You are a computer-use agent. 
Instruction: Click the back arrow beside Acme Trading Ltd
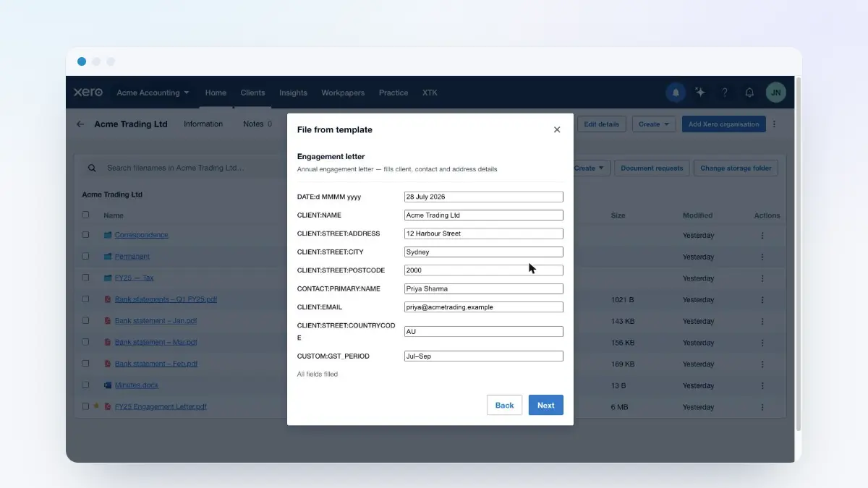[x=80, y=124]
